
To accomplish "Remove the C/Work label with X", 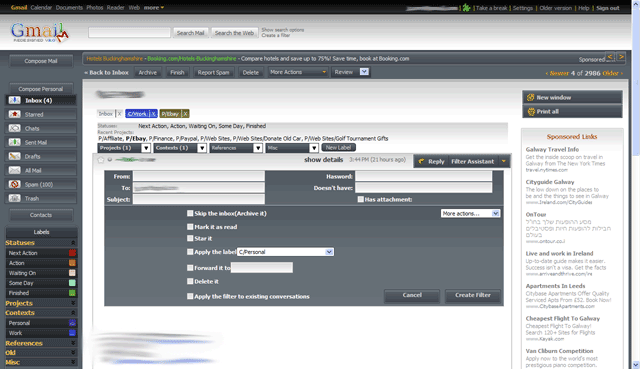I will tap(153, 114).
